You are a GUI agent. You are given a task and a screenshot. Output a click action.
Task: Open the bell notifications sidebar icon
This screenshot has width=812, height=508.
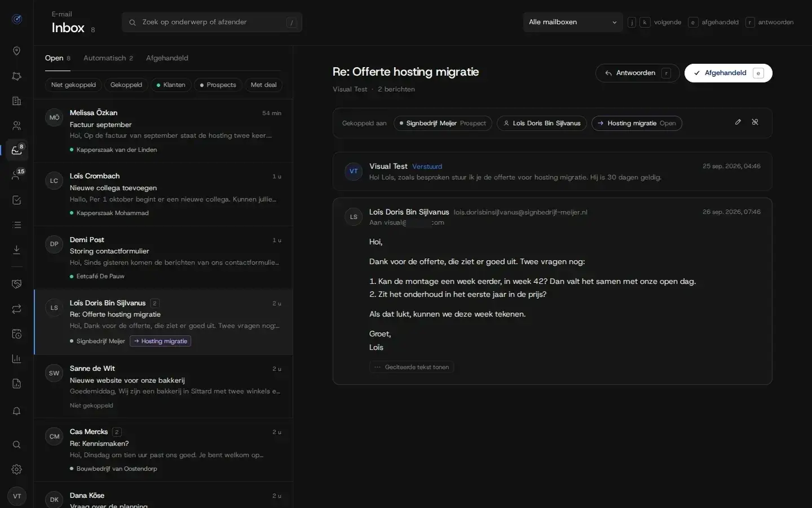point(17,411)
